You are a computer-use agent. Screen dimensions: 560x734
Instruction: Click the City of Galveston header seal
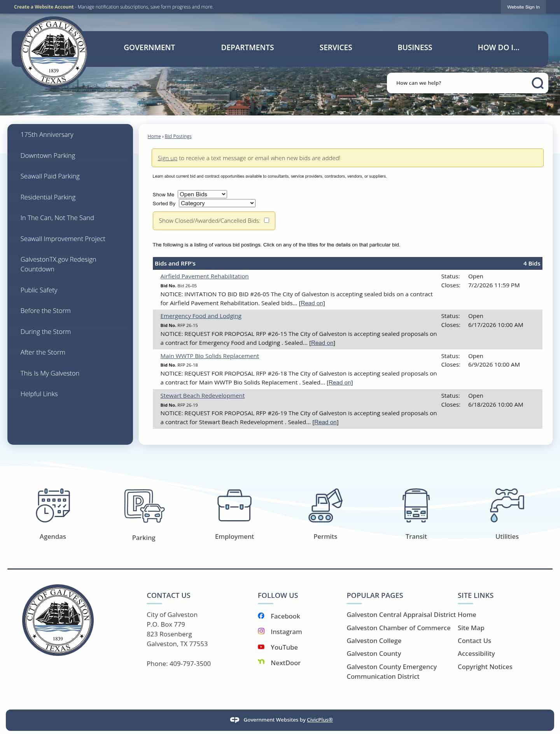coord(54,52)
